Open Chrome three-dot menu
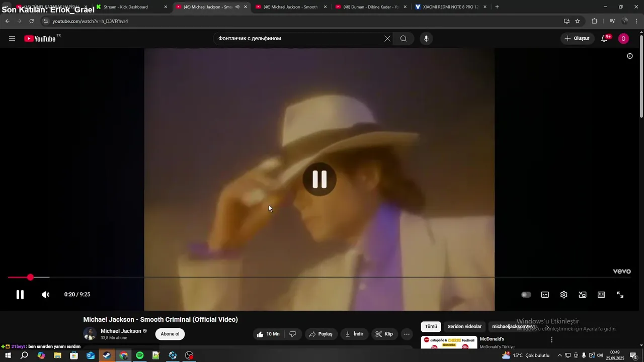The width and height of the screenshot is (644, 362). pos(637,21)
